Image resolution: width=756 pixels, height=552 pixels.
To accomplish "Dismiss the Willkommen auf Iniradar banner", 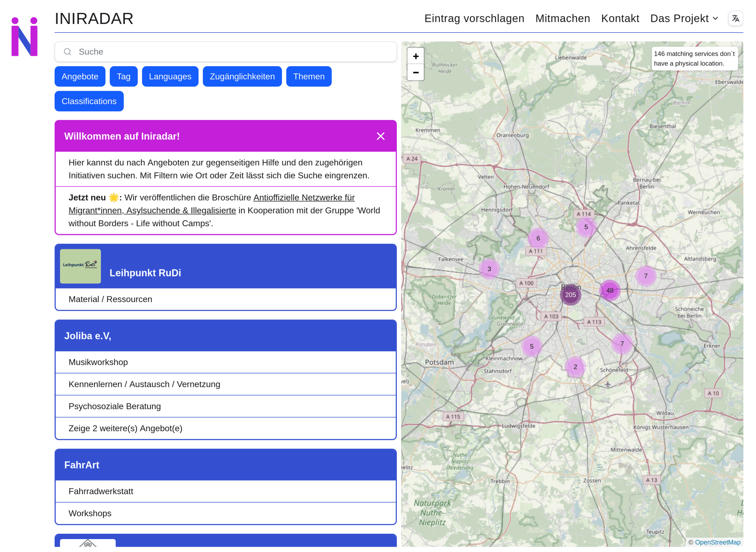I will click(x=380, y=136).
